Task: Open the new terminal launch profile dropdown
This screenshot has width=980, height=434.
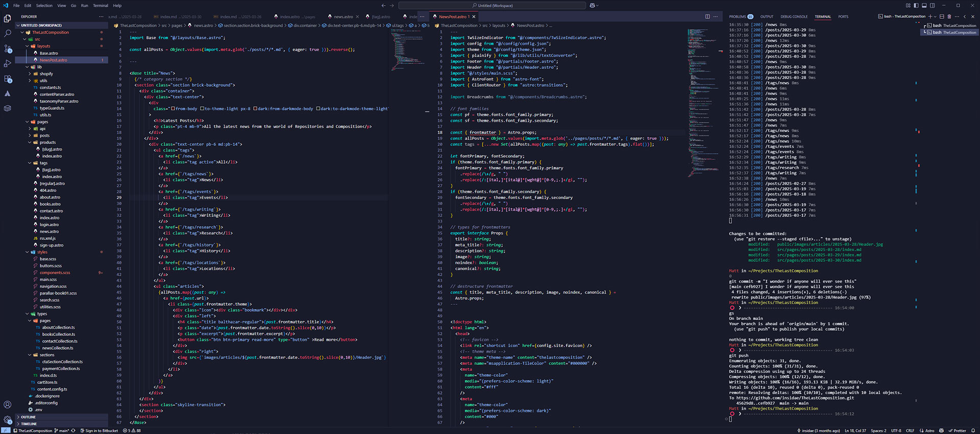Action: point(935,16)
